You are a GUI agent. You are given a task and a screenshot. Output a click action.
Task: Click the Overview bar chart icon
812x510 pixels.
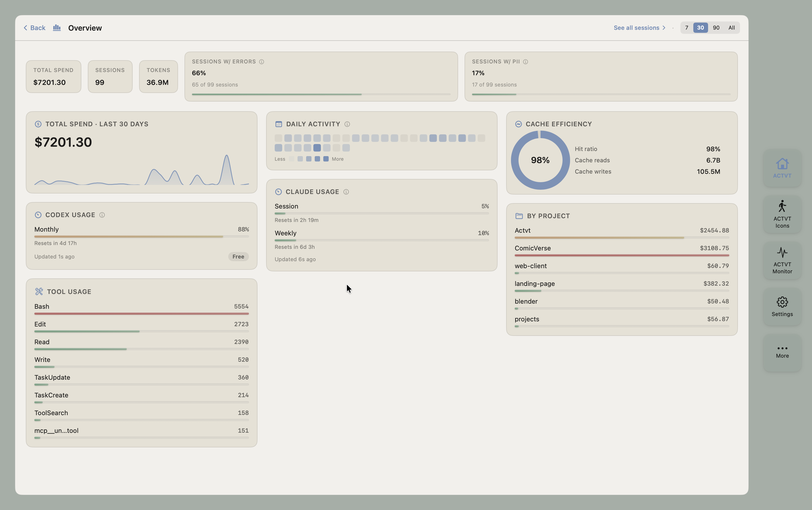57,28
